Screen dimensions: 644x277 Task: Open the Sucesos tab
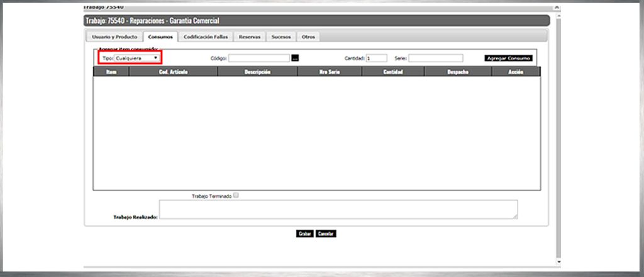(281, 37)
